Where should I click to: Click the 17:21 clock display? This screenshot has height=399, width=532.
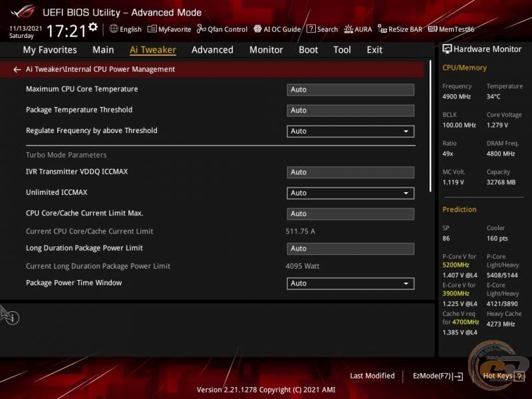pyautogui.click(x=66, y=31)
